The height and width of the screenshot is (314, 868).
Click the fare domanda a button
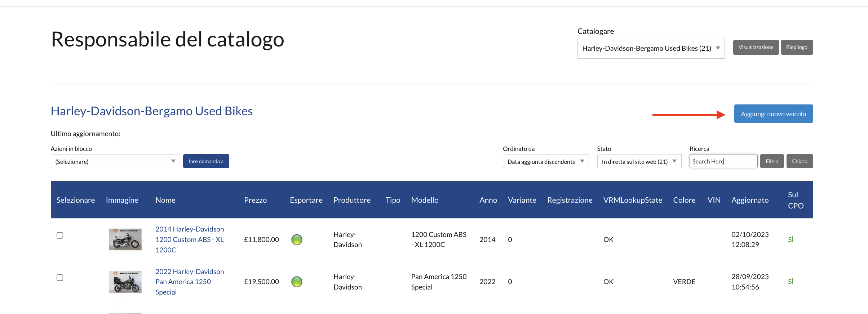[206, 161]
